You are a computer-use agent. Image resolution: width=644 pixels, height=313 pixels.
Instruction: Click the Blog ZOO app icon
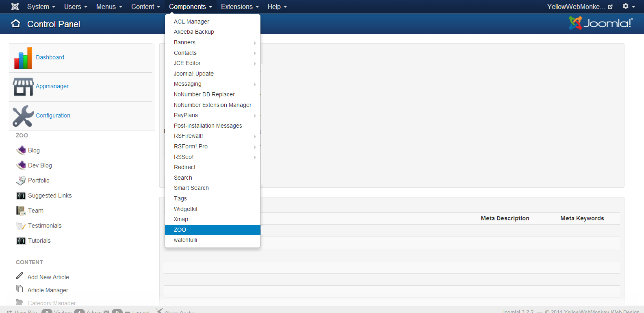(21, 150)
